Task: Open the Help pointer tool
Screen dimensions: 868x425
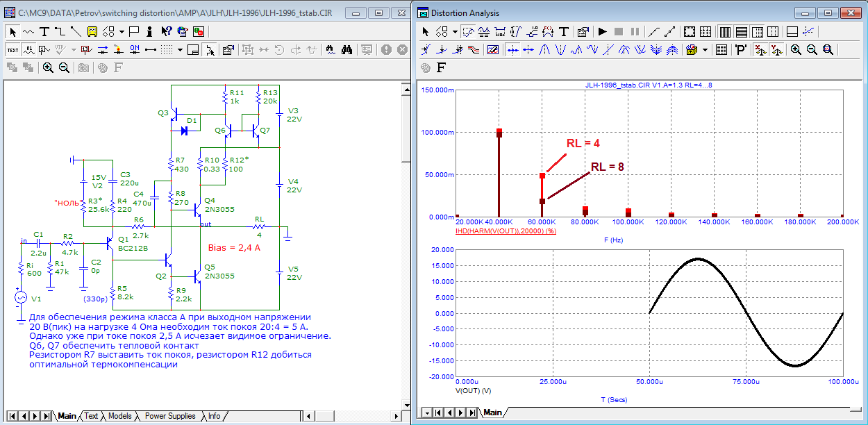Action: tap(167, 31)
